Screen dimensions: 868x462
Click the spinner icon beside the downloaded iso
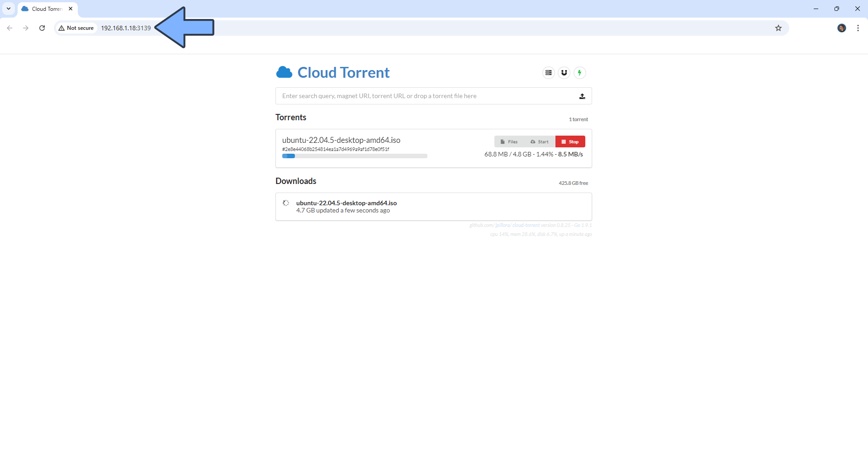click(x=286, y=203)
